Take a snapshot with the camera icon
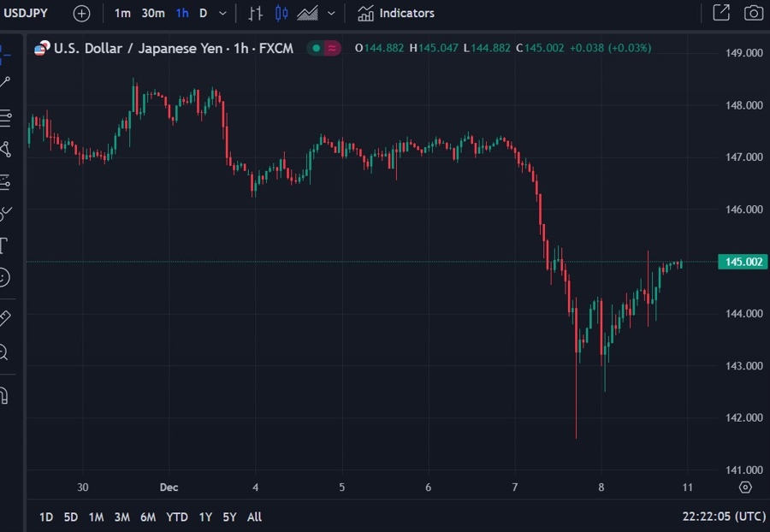The width and height of the screenshot is (770, 532). coord(753,13)
